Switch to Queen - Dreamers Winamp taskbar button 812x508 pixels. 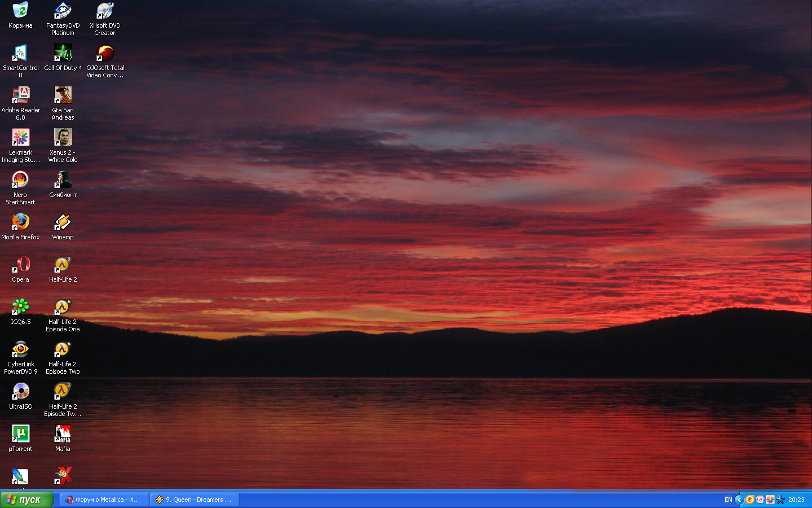tap(195, 500)
